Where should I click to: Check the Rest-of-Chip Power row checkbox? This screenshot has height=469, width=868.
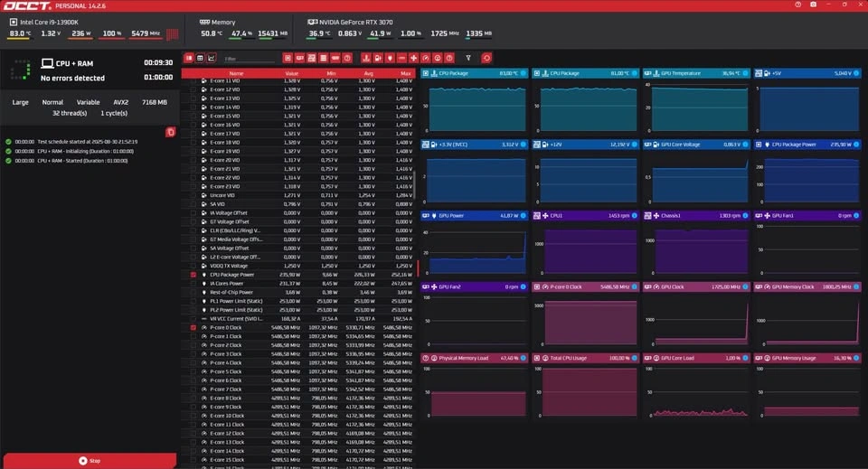pos(193,293)
